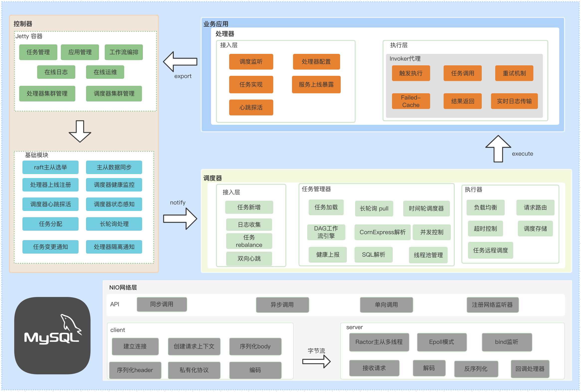Click the export left-pointing arrow

click(x=180, y=62)
